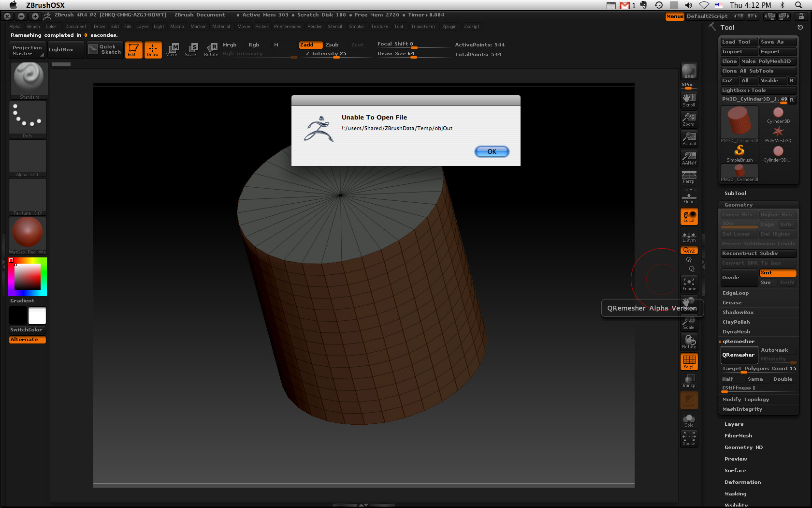Image resolution: width=812 pixels, height=508 pixels.
Task: Click the Zoom canvas icon
Action: 689,119
